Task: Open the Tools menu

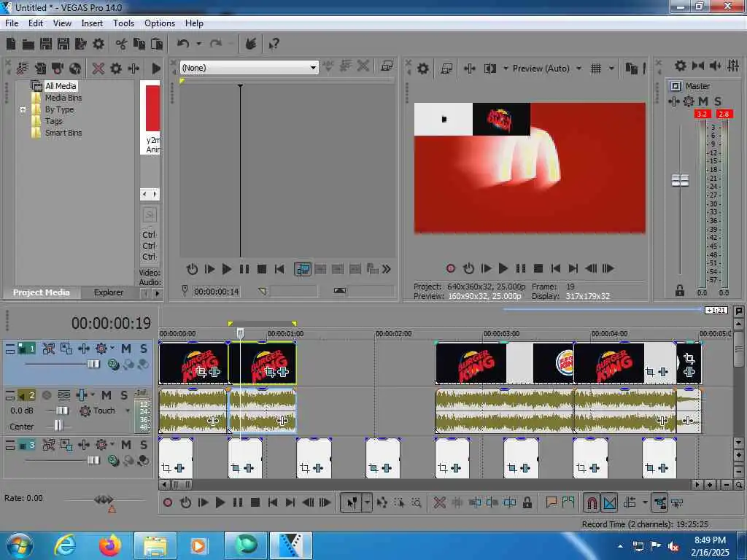Action: click(123, 23)
